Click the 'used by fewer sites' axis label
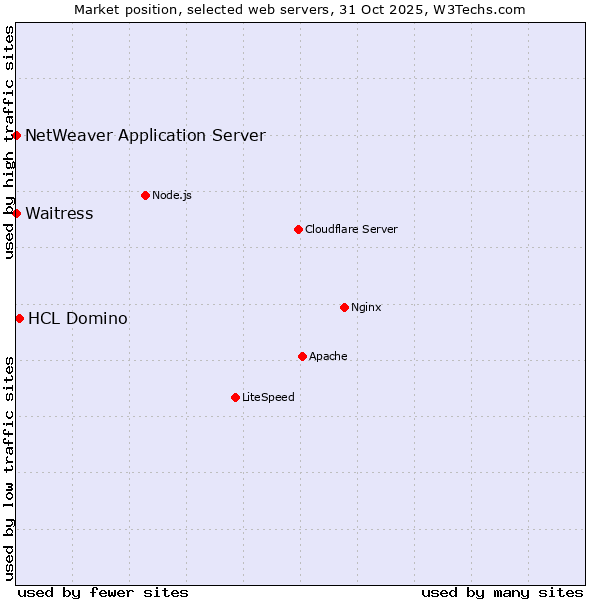Viewport: 600px width, 600px height. coord(103,592)
